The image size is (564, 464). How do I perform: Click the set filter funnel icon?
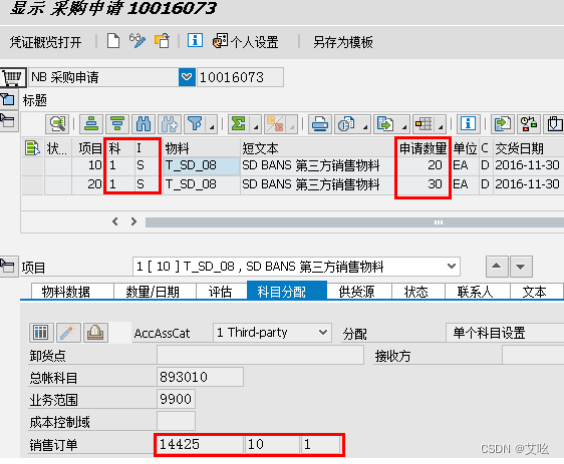[x=195, y=124]
